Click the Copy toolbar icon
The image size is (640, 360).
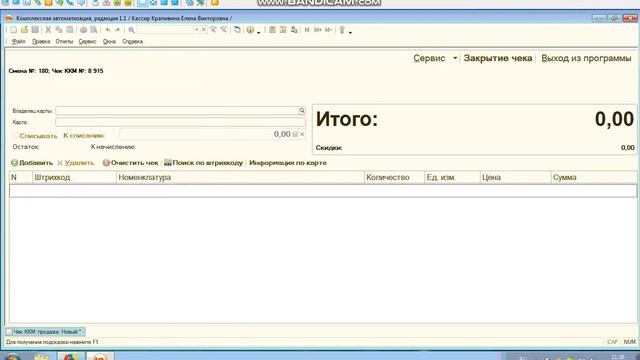pyautogui.click(x=59, y=30)
